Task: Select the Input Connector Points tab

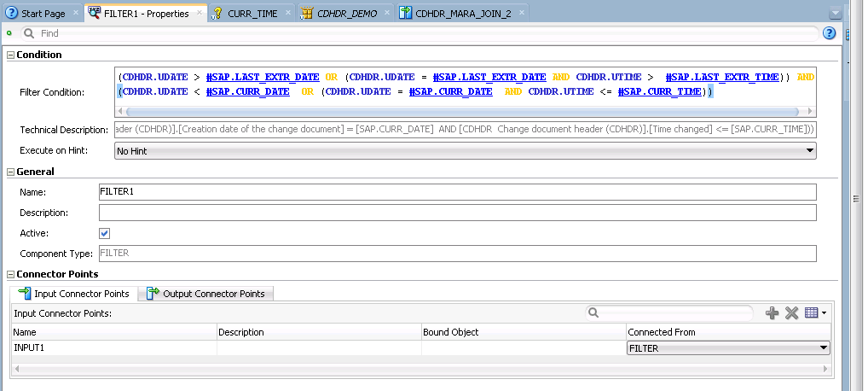Action: coord(73,294)
